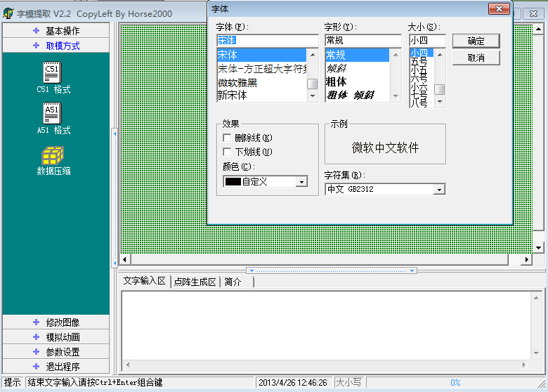Switch to the 文字输入区 tab
The height and width of the screenshot is (392, 548).
(x=144, y=281)
